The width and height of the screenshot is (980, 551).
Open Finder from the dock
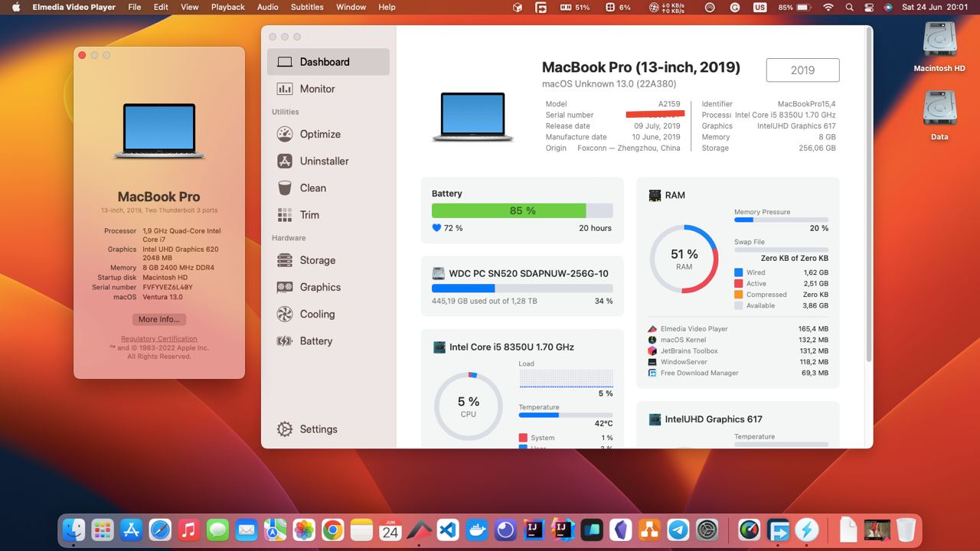click(x=73, y=530)
